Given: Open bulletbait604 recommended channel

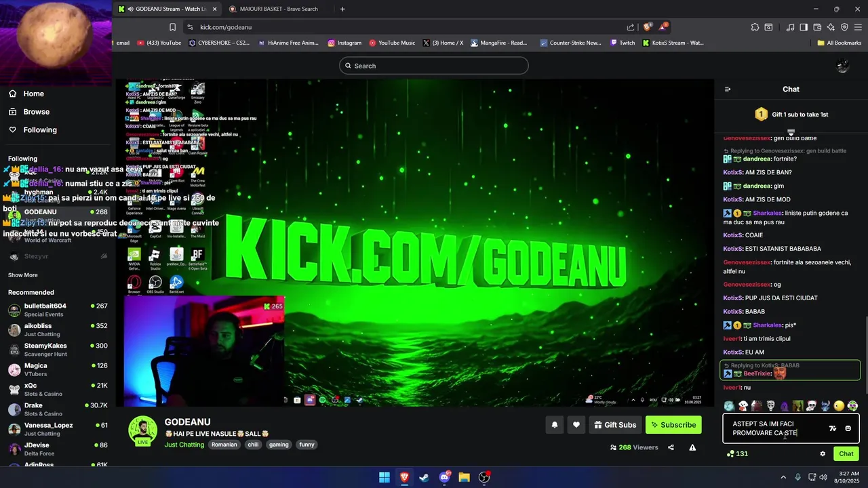Looking at the screenshot, I should coord(57,310).
